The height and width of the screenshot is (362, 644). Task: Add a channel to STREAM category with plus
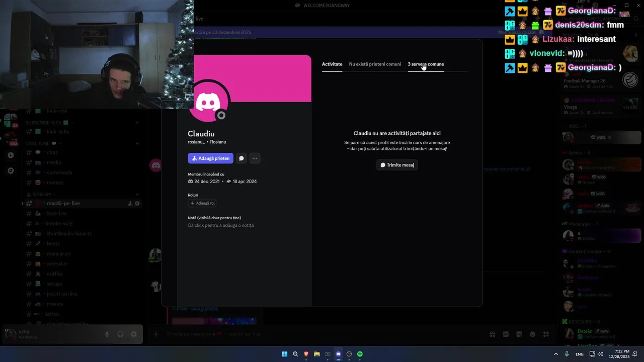tap(137, 194)
